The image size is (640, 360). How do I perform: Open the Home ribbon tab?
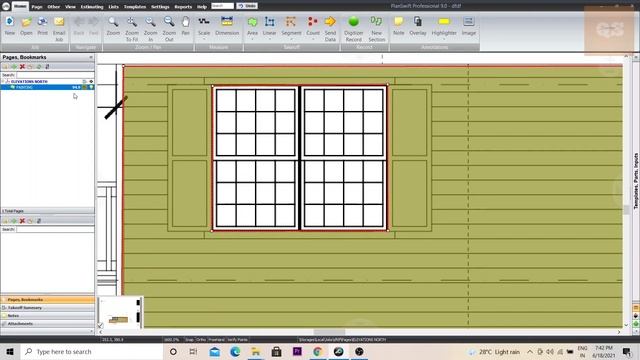tap(20, 6)
